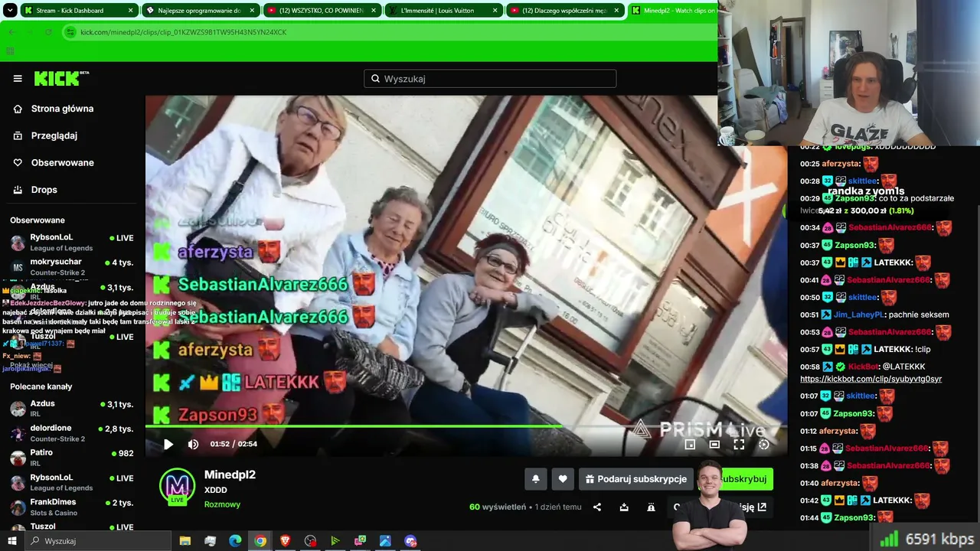The height and width of the screenshot is (551, 980).
Task: Open Google Chrome from the taskbar
Action: coord(260,541)
